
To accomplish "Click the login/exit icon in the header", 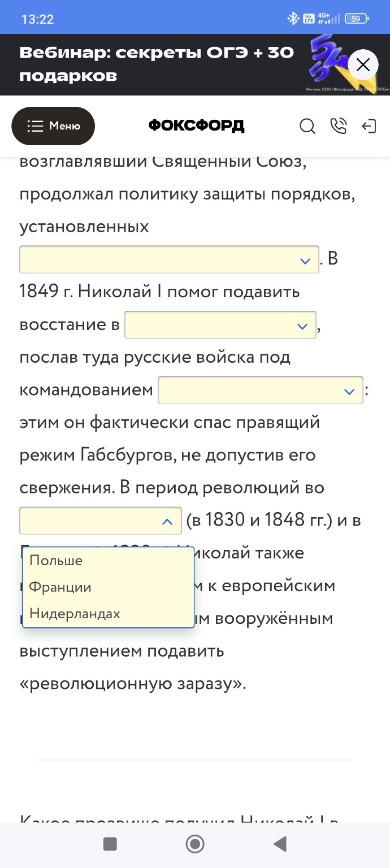I will tap(370, 127).
